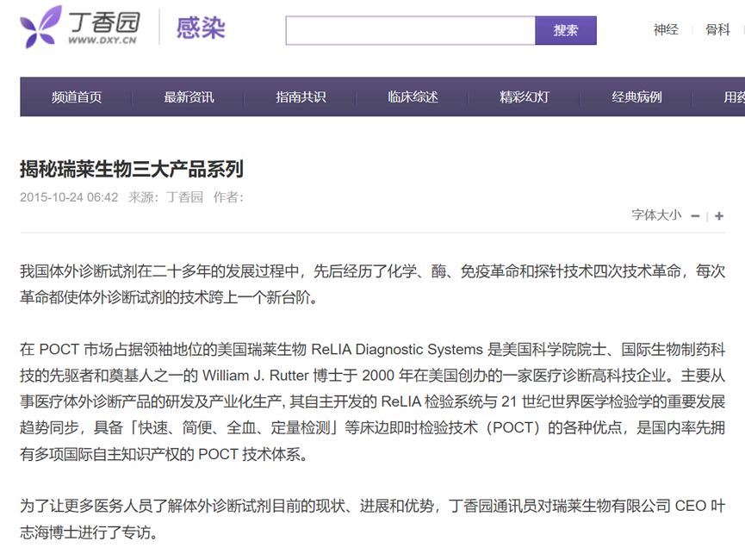The width and height of the screenshot is (745, 560).
Task: Click the article title 揭秘瑞莱生物三大产品系列
Action: 132,169
